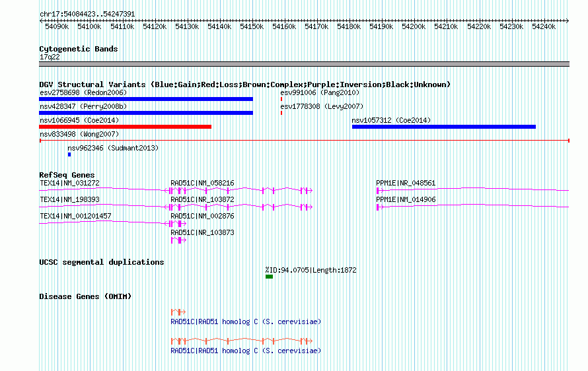The height and width of the screenshot is (371, 588).
Task: Open the nsv1057312 (Coe2014) label
Action: pyautogui.click(x=391, y=120)
